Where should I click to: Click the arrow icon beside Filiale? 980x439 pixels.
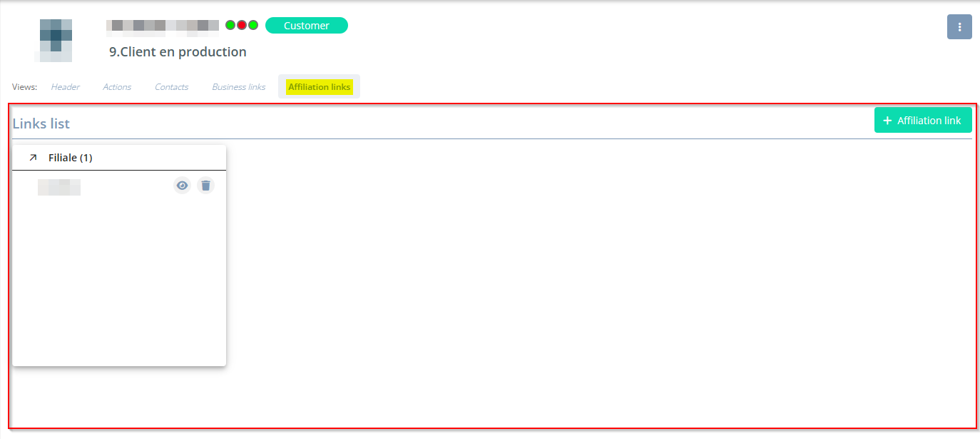[x=33, y=158]
